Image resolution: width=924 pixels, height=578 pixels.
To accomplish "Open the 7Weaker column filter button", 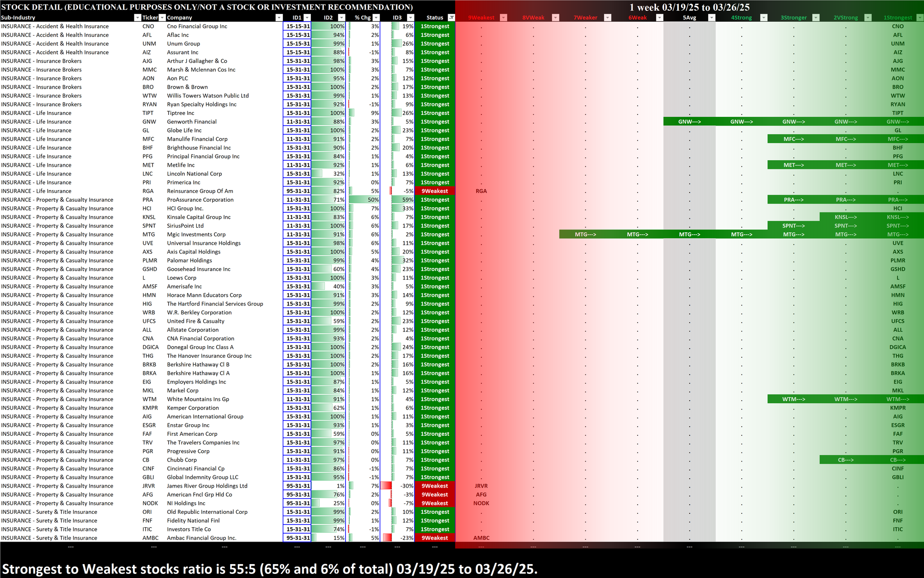I will (608, 18).
